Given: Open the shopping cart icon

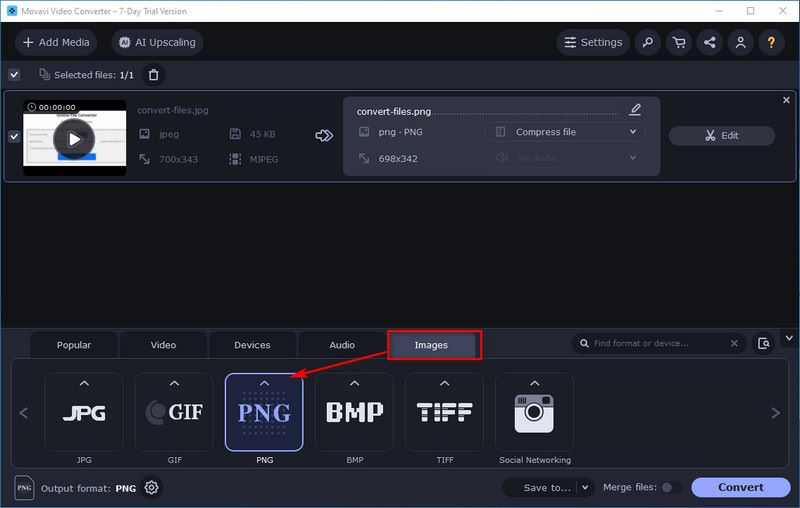Looking at the screenshot, I should pyautogui.click(x=679, y=42).
